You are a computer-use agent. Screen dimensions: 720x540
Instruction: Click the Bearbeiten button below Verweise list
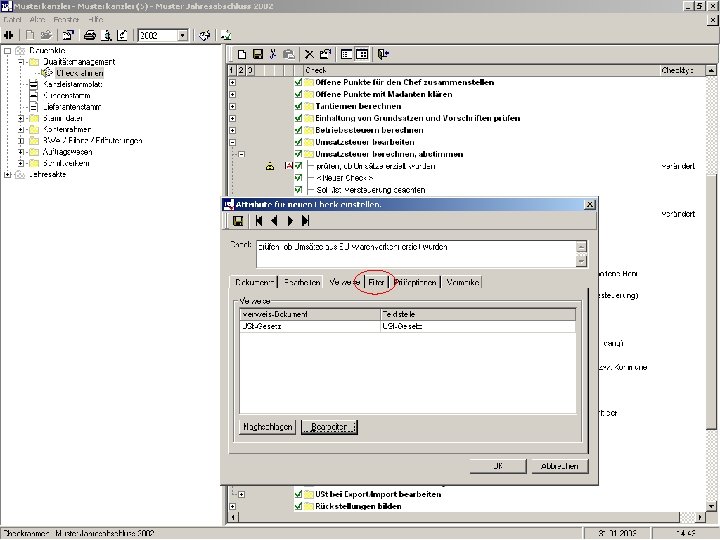(329, 427)
